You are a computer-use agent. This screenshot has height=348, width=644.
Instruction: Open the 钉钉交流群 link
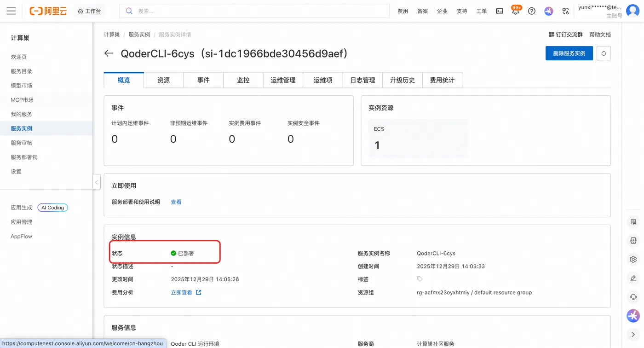[x=569, y=35]
